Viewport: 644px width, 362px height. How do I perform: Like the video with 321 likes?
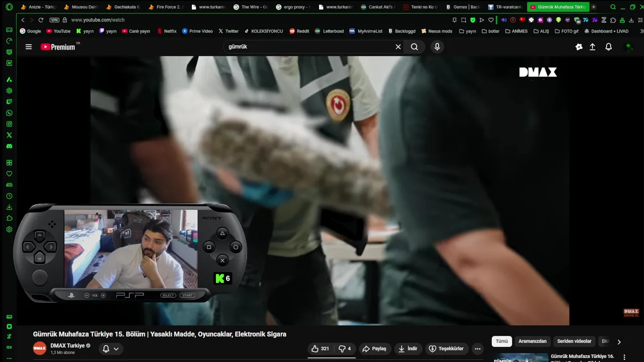[x=320, y=348]
